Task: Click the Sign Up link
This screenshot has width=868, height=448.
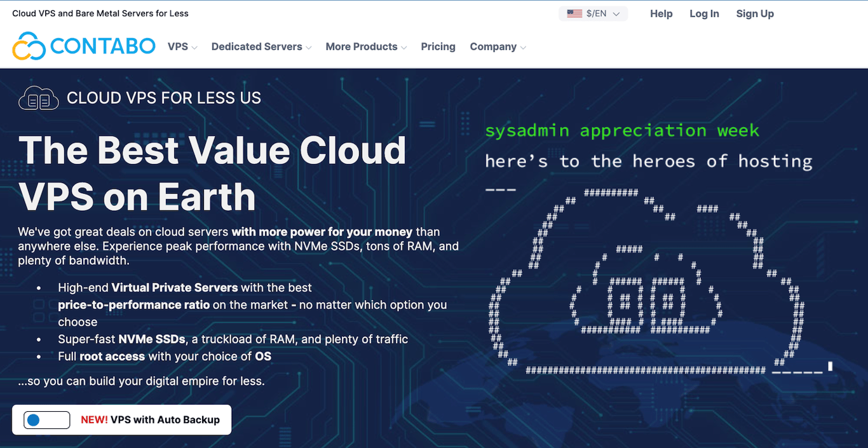Action: [x=755, y=13]
